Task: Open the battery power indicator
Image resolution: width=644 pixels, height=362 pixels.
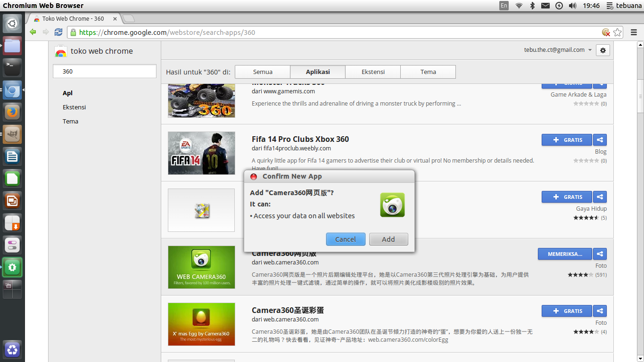Action: pyautogui.click(x=559, y=6)
